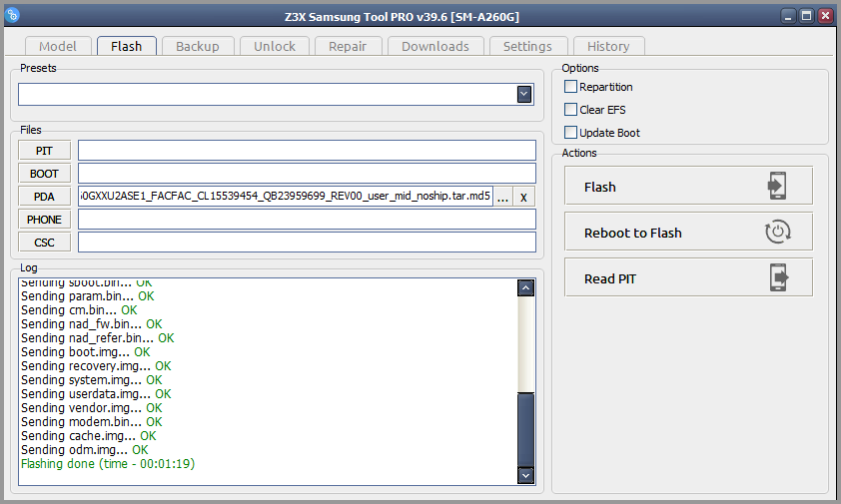Click the phone-export icon on Read PIT
This screenshot has height=504, width=841.
[x=779, y=277]
